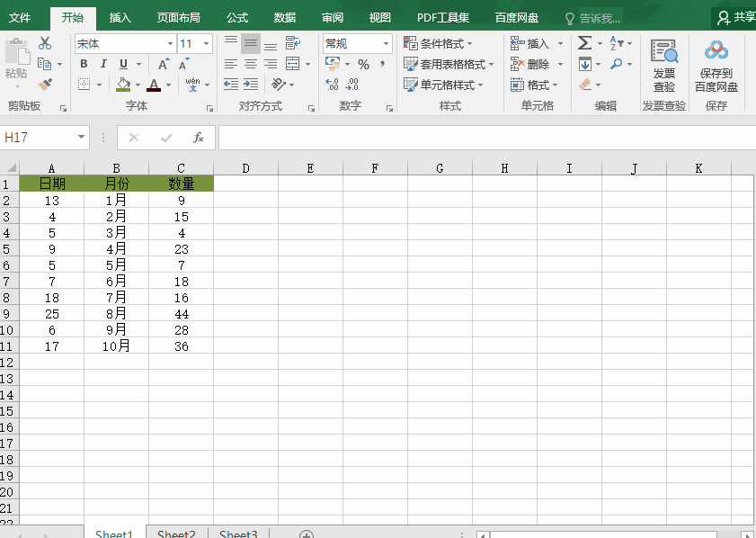Apply accounting number format icon
The width and height of the screenshot is (756, 538).
(333, 63)
